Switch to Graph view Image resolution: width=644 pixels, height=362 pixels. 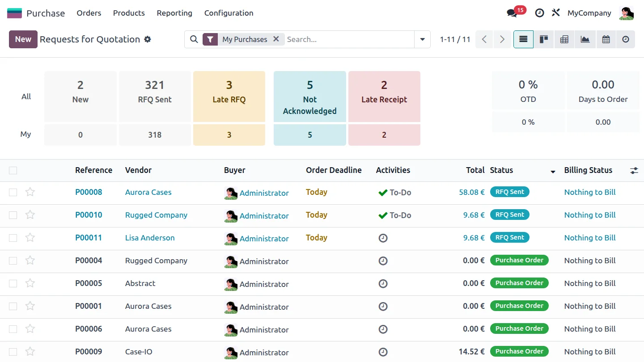click(x=585, y=39)
